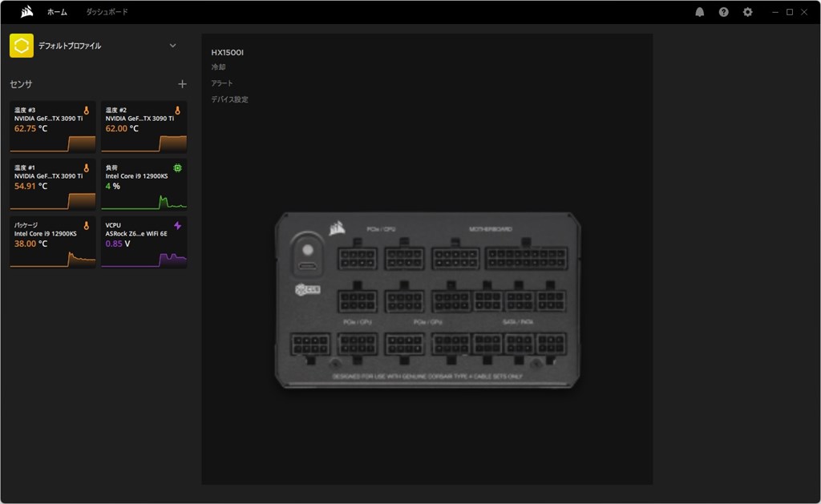The width and height of the screenshot is (821, 504).
Task: Click thermometer icon on 温度 #1 card
Action: 87,168
